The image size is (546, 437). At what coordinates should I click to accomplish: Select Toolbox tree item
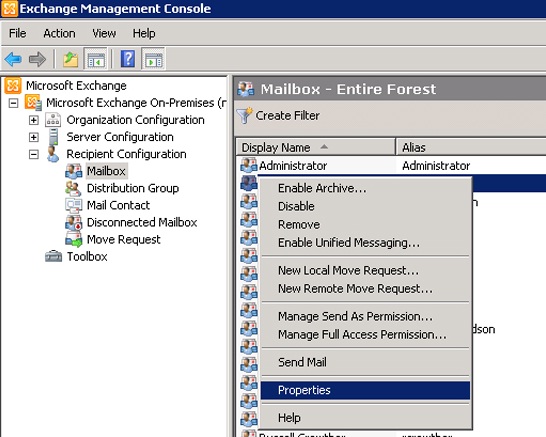click(x=87, y=257)
